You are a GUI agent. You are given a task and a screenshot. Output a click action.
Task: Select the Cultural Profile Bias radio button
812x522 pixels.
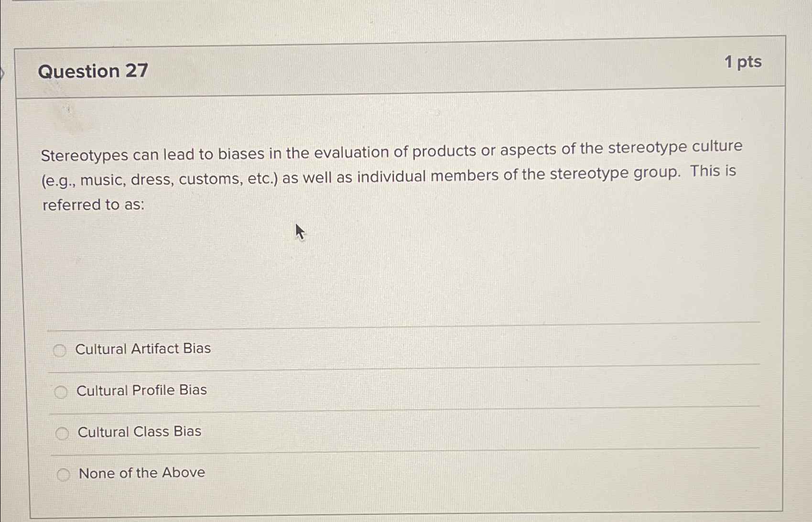[x=61, y=392]
